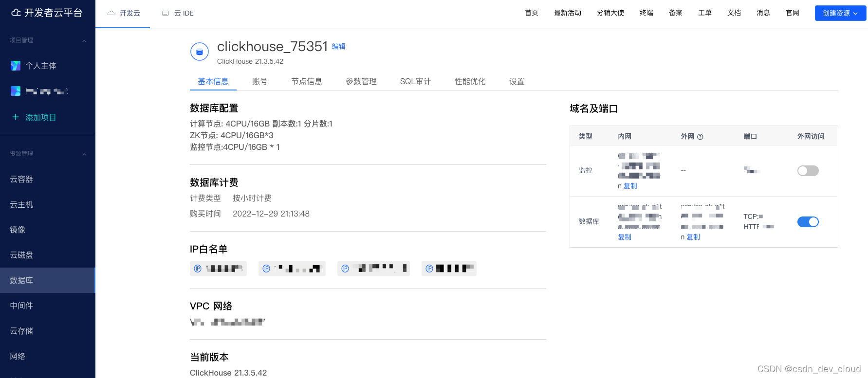868x378 pixels.
Task: Select the 开发云 top tab
Action: pyautogui.click(x=123, y=13)
